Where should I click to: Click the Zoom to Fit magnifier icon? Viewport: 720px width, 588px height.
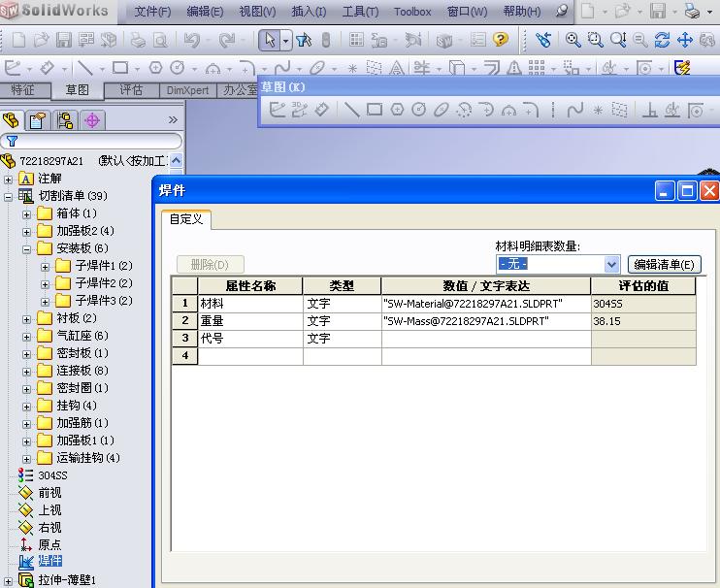click(573, 40)
